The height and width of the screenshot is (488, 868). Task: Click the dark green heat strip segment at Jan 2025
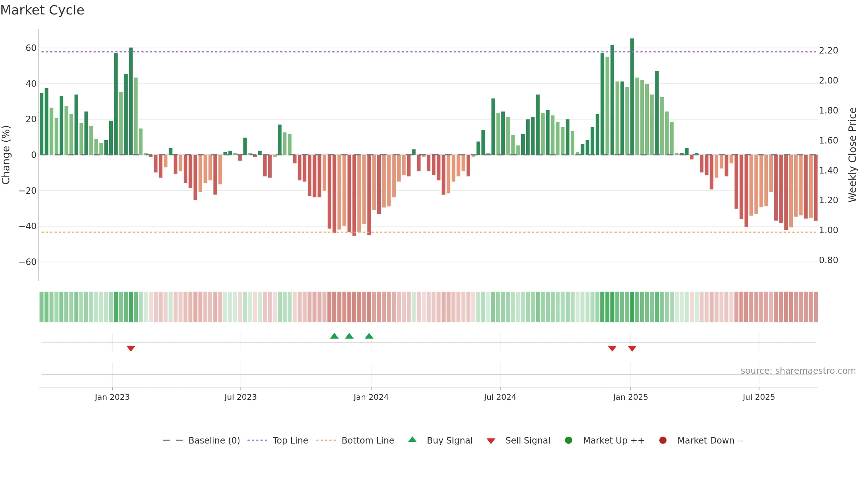[x=632, y=307]
